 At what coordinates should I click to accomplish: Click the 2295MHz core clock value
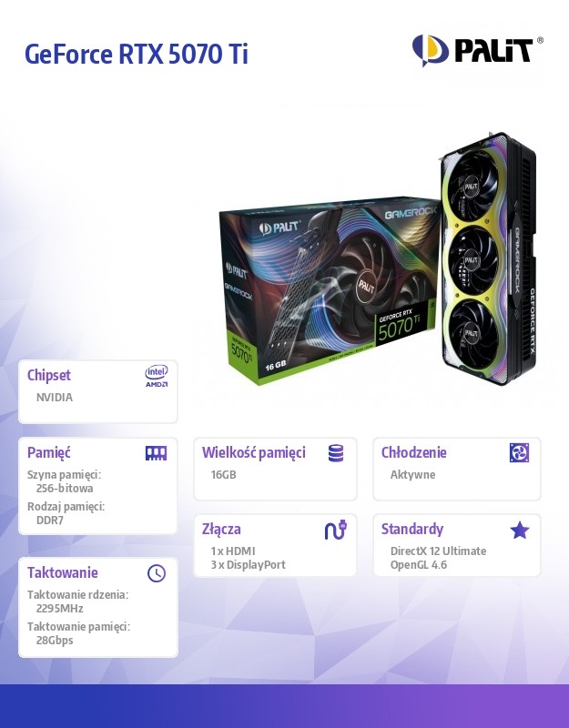[59, 608]
